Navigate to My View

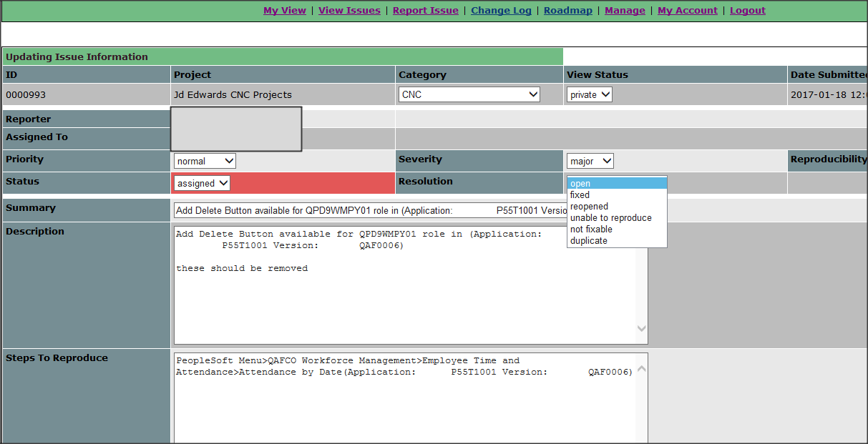coord(284,10)
